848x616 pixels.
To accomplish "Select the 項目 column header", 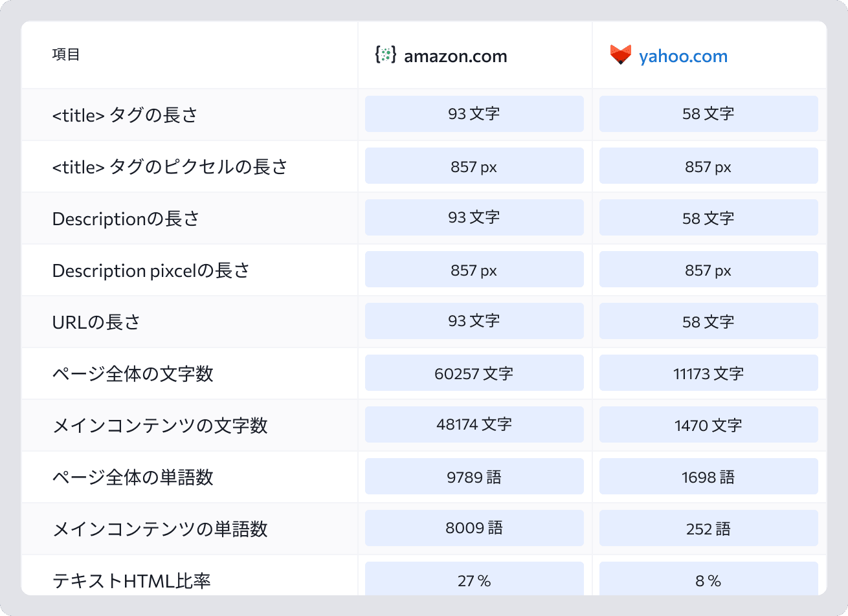I will [66, 55].
